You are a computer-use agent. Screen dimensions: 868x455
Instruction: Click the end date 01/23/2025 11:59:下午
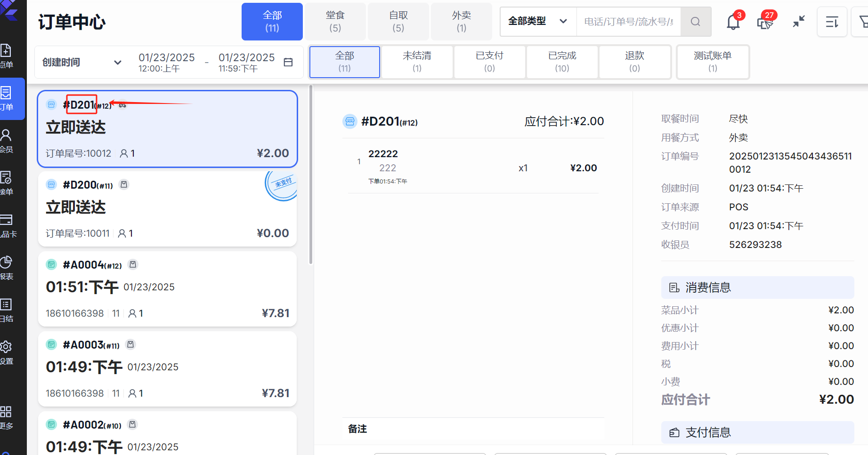[246, 62]
